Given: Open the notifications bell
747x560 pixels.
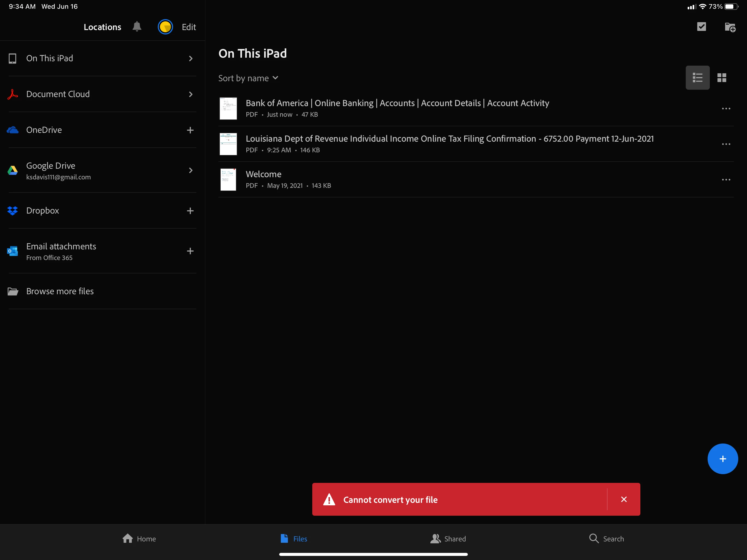Looking at the screenshot, I should tap(137, 27).
